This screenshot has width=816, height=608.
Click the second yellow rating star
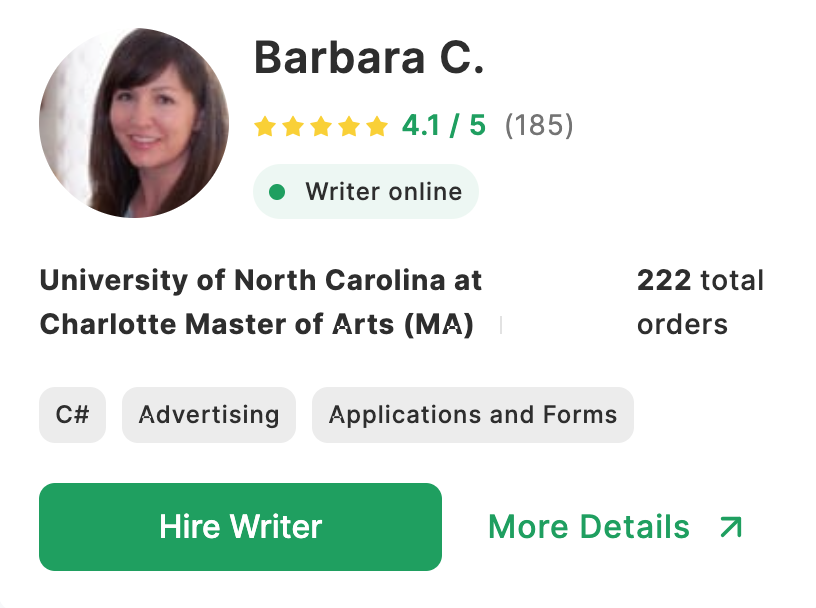click(x=293, y=126)
